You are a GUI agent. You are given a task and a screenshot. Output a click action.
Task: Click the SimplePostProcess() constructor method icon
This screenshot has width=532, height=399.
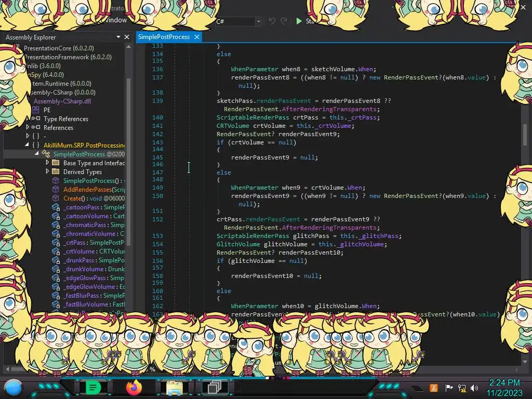pyautogui.click(x=56, y=180)
